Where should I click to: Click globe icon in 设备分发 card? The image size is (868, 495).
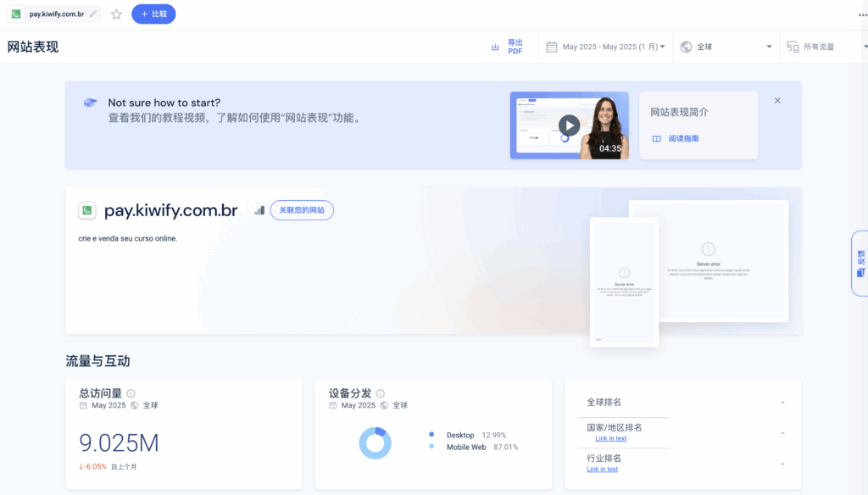(x=384, y=405)
